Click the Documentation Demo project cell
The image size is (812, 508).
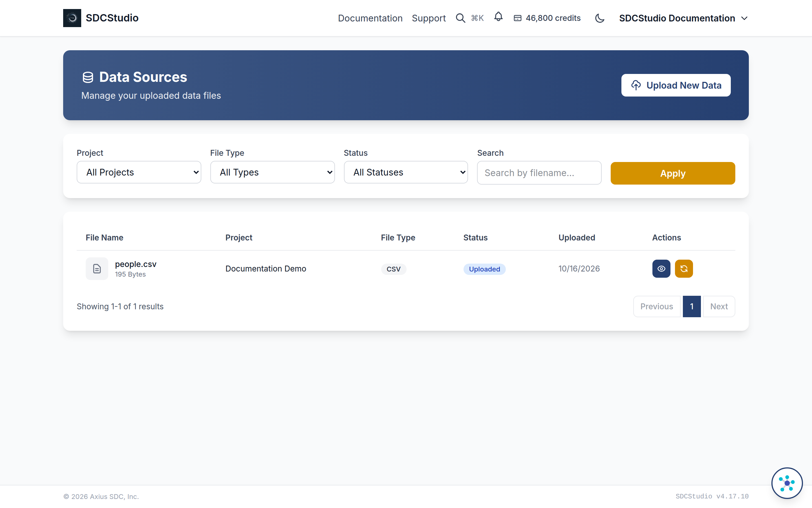[266, 268]
